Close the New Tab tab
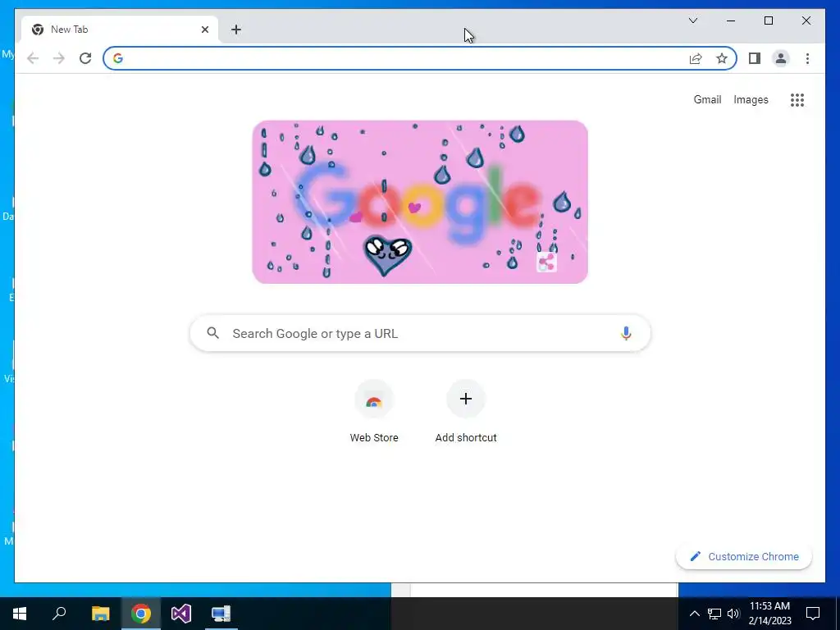The width and height of the screenshot is (840, 630). tap(204, 30)
